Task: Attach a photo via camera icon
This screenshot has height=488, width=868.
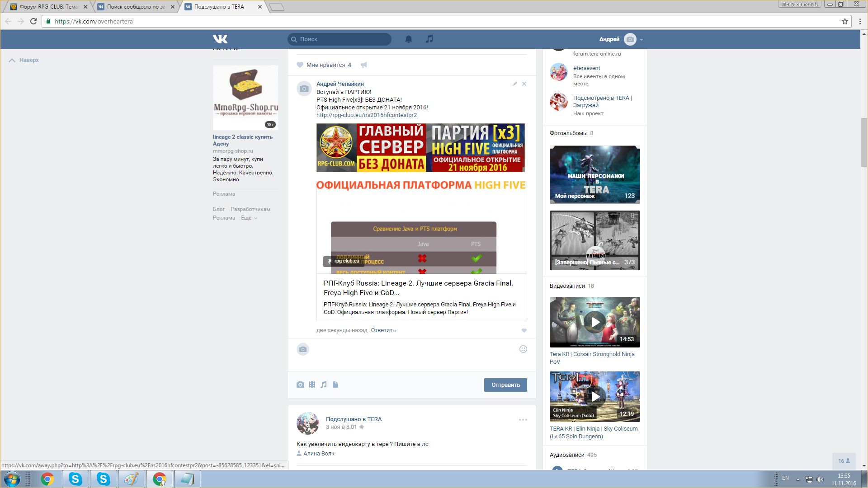Action: coord(300,385)
